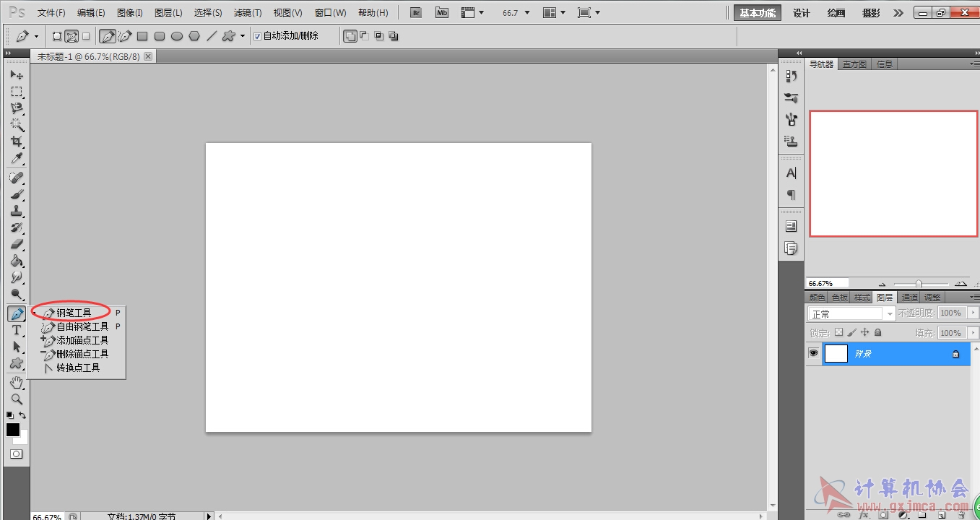Swap foreground and background colors
This screenshot has height=520, width=980.
(22, 415)
